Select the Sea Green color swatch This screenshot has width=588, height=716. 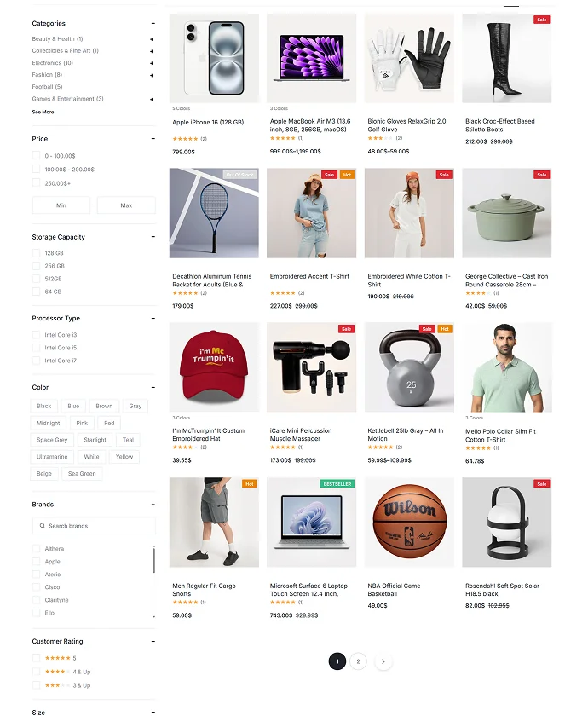[x=82, y=474]
